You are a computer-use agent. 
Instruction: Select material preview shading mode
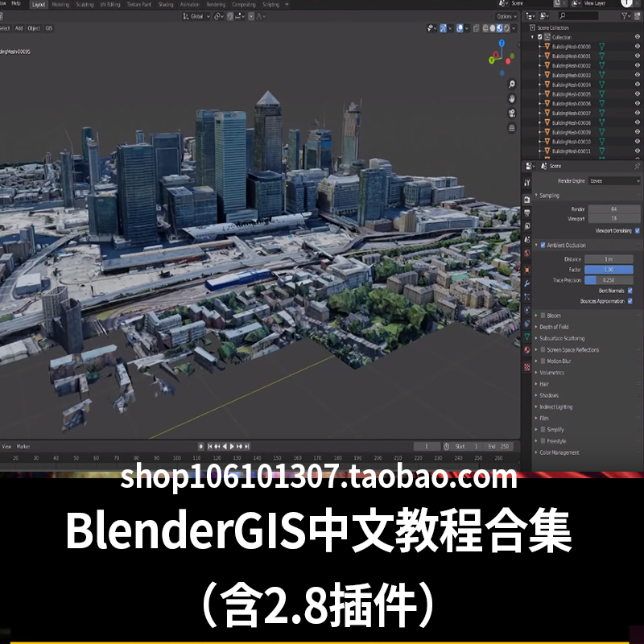point(499,28)
